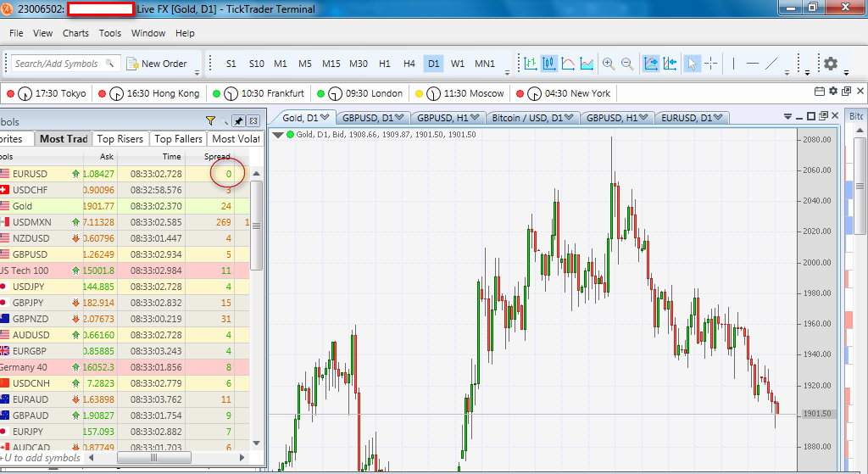
Task: Select the US Tech 100 row
Action: pyautogui.click(x=125, y=270)
